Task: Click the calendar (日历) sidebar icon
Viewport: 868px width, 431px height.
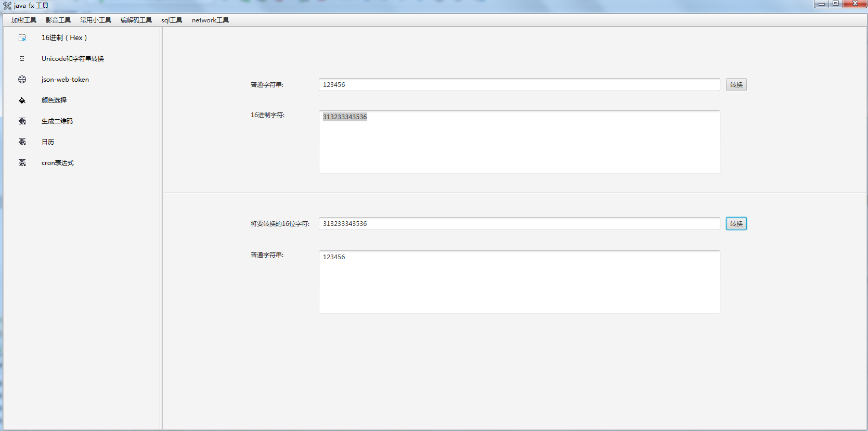Action: (22, 142)
